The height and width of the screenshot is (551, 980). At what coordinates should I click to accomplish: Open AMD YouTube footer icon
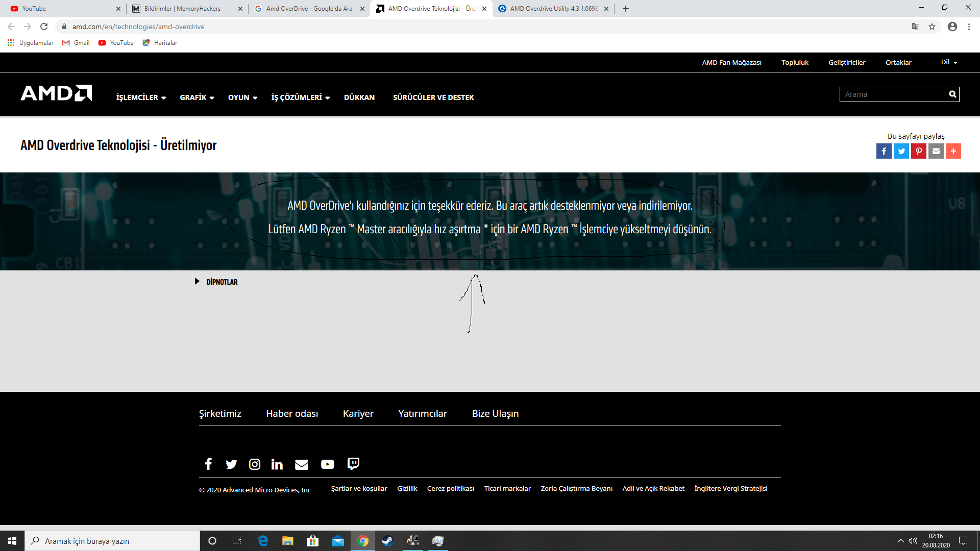327,464
